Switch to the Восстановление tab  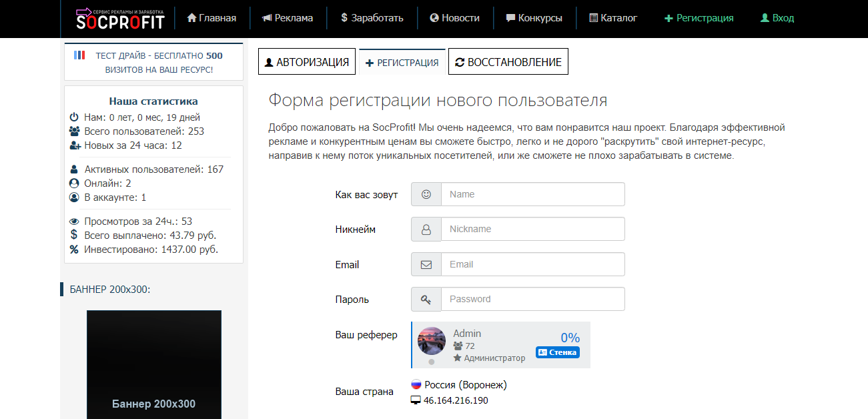(508, 62)
